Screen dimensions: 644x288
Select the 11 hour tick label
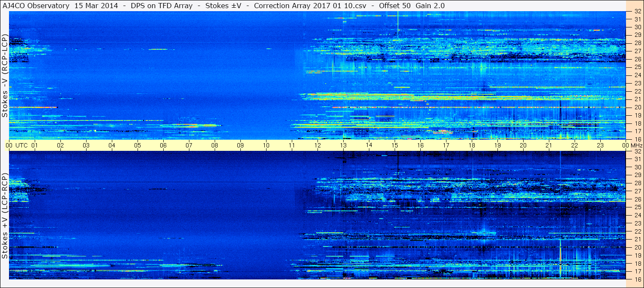tap(292, 145)
